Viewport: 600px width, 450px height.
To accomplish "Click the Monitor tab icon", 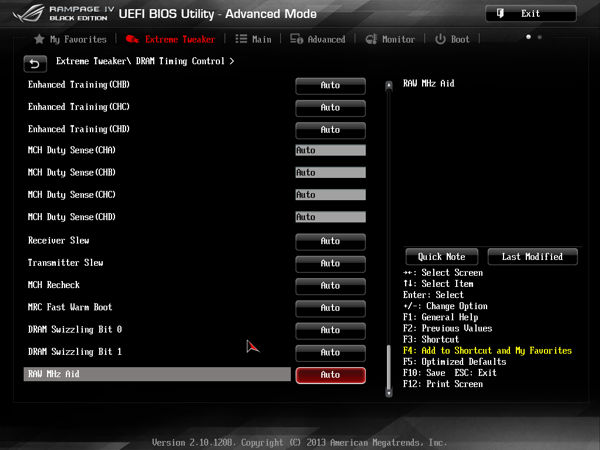I will click(371, 39).
